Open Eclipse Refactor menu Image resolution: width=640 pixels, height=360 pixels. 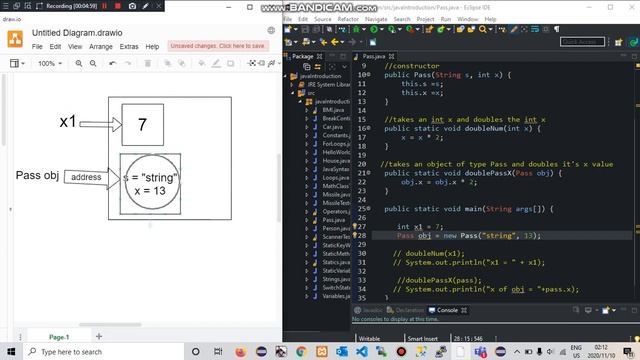[x=348, y=19]
